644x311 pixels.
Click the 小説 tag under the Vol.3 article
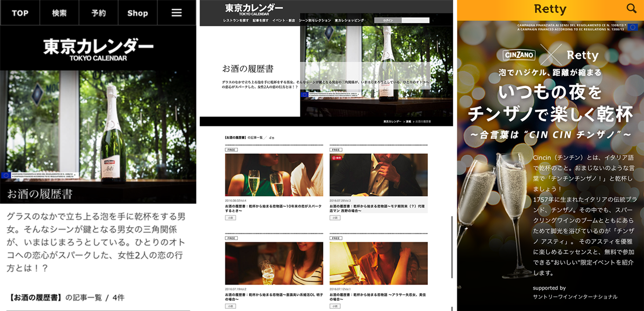coord(335,218)
